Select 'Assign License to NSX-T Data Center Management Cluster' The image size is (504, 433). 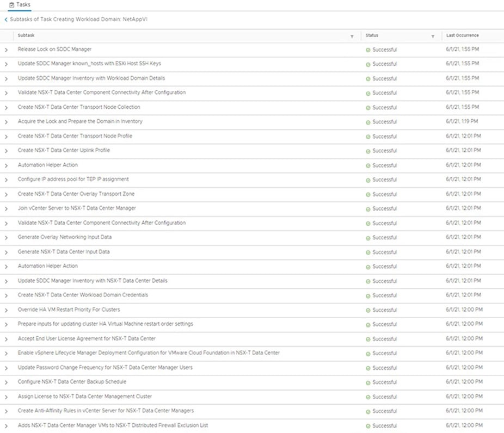[85, 396]
